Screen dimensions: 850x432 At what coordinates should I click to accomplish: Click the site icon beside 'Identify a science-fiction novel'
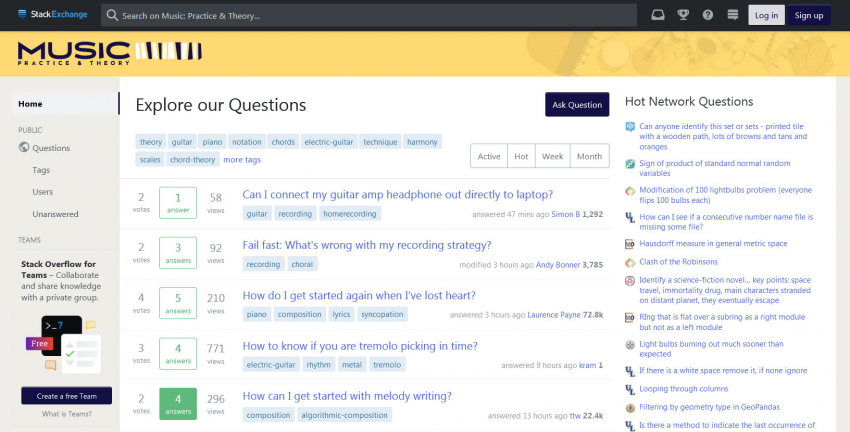(x=630, y=281)
